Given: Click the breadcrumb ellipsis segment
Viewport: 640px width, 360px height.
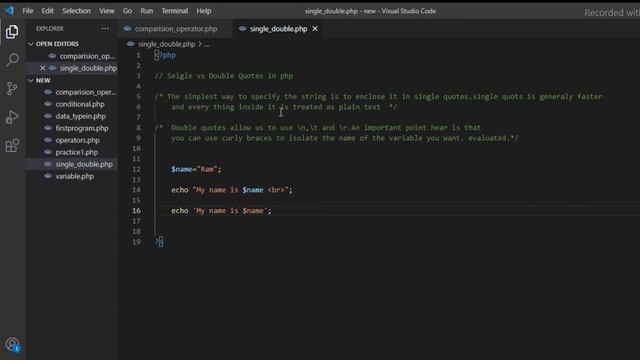Looking at the screenshot, I should click(x=207, y=44).
